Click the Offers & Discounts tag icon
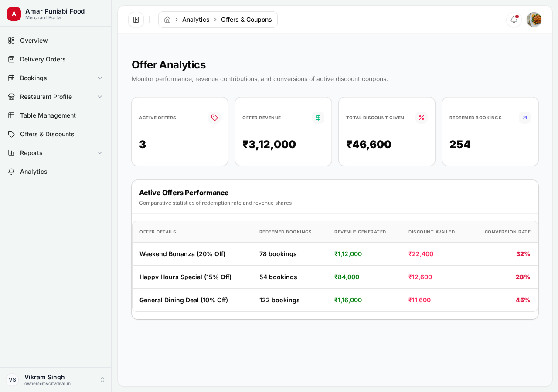This screenshot has width=558, height=392. (11, 134)
